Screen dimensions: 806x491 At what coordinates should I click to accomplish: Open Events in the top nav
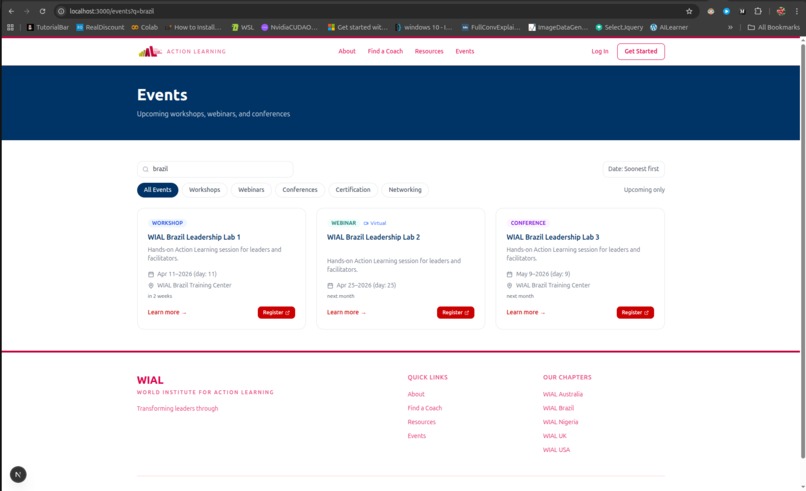(465, 51)
